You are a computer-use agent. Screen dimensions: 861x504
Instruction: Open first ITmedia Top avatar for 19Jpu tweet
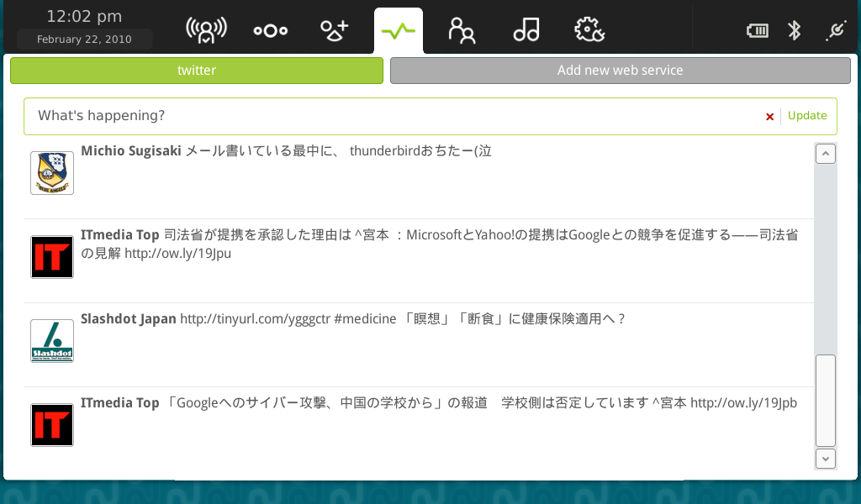click(52, 257)
